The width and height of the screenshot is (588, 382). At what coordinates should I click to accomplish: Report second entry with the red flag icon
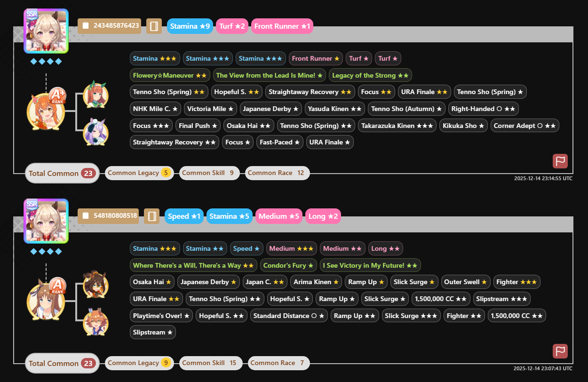click(x=560, y=351)
